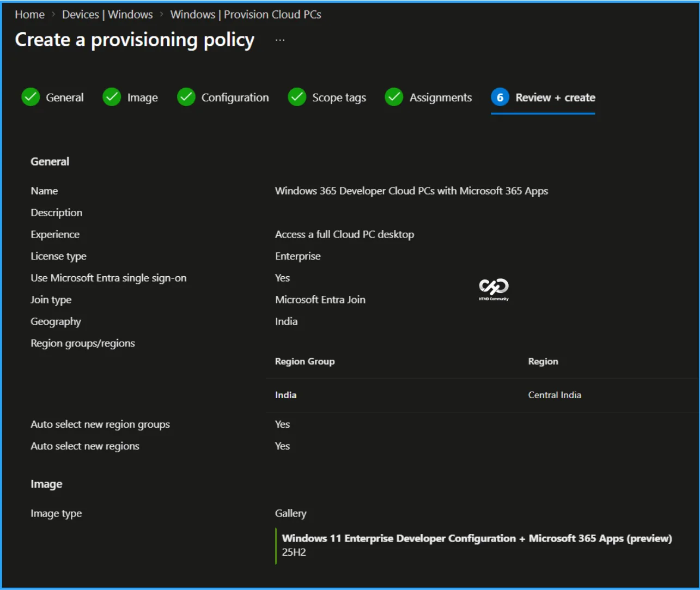The height and width of the screenshot is (590, 700).
Task: Click the Name field label
Action: 44,191
